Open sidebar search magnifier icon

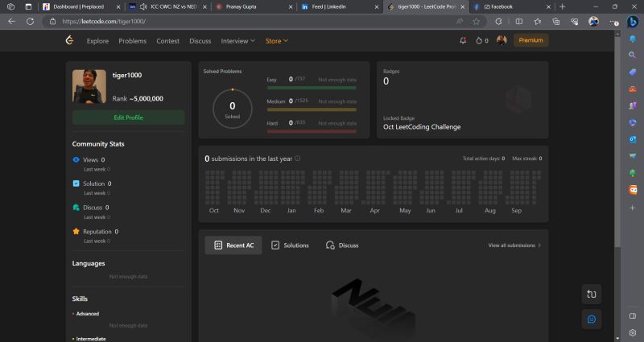633,55
